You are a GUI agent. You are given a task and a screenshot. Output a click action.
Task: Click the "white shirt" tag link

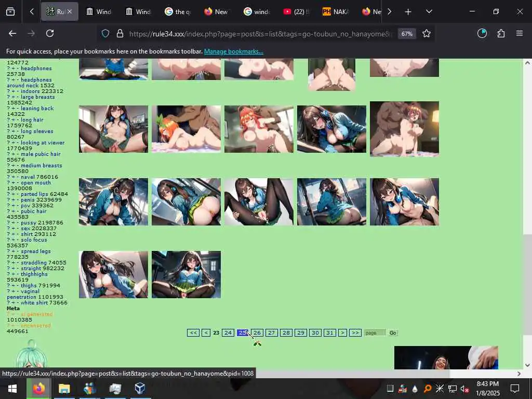(34, 303)
